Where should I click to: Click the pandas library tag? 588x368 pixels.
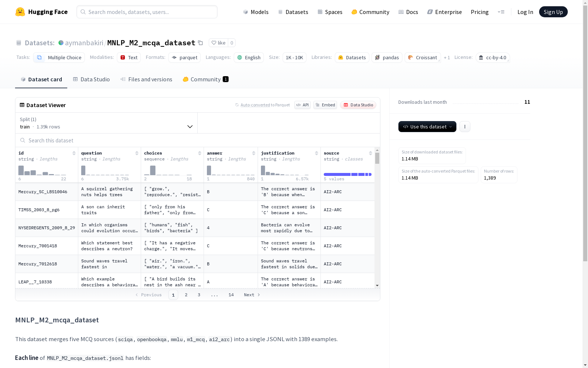point(387,57)
